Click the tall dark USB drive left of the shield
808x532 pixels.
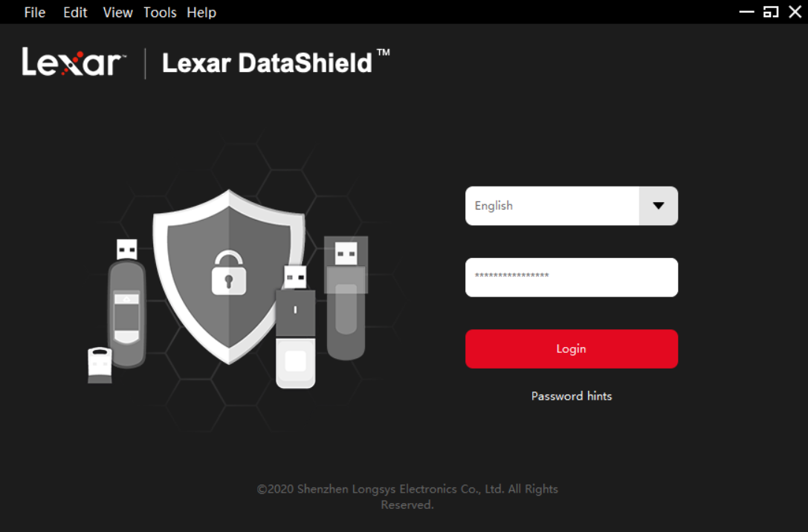point(127,303)
